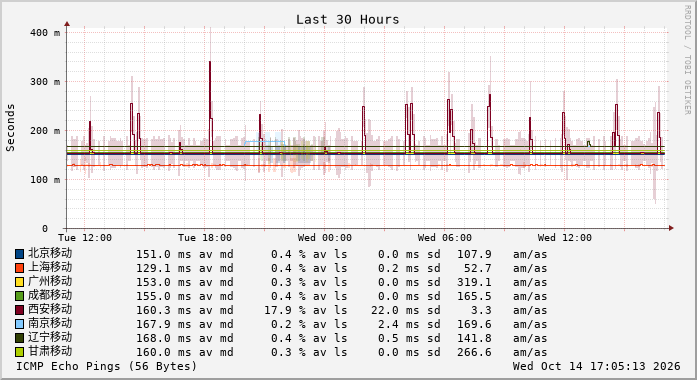Click the yellow 广州移动 legend swatch
This screenshot has width=697, height=380.
click(x=19, y=282)
